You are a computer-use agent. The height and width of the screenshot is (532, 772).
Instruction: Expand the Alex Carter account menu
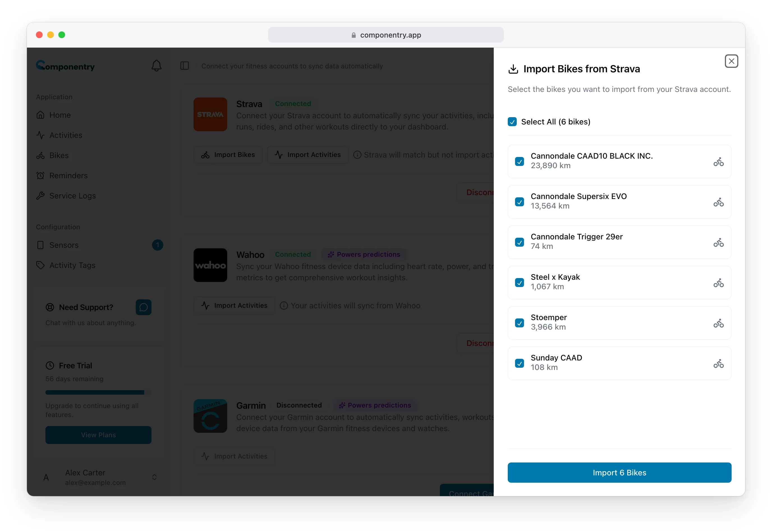[154, 477]
